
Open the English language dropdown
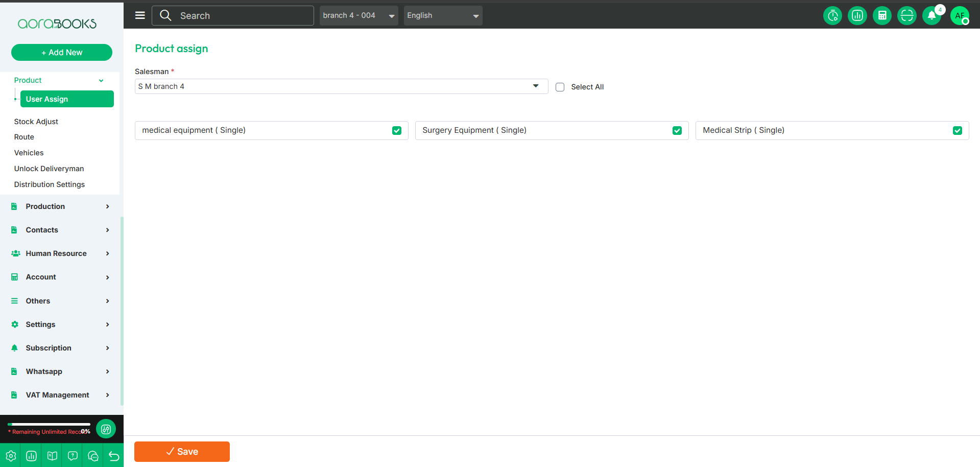tap(443, 16)
